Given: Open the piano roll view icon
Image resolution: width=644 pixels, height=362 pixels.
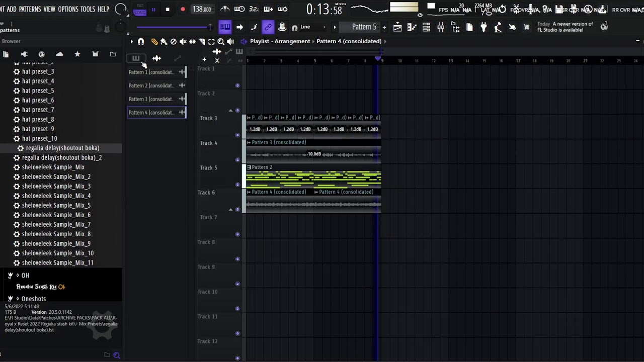Looking at the screenshot, I should coord(412,28).
